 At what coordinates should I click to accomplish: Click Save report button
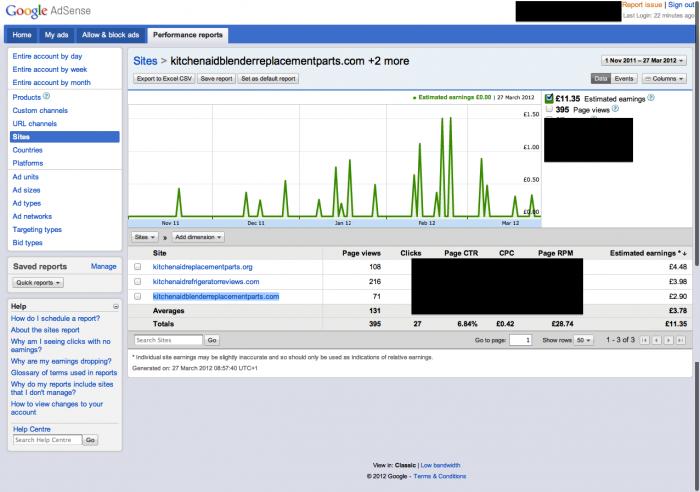click(216, 79)
